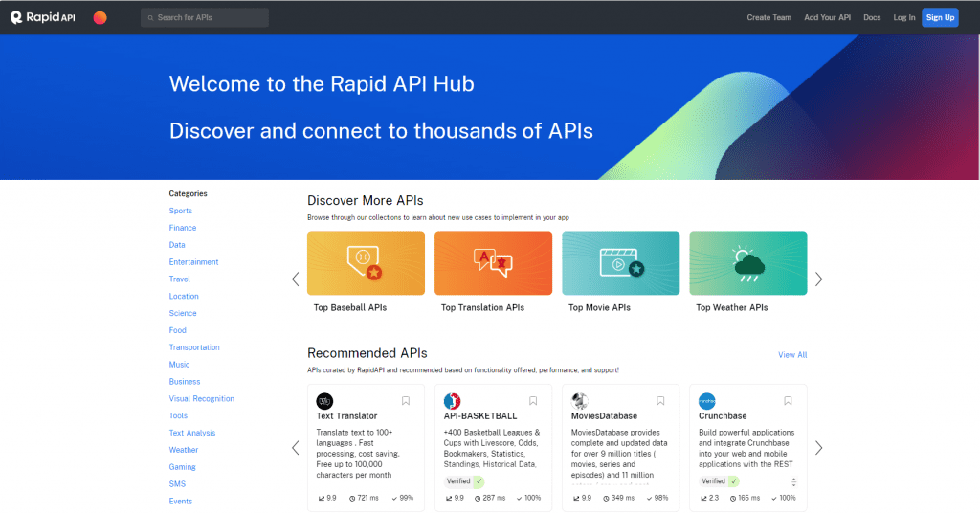Click latency clock icon showing 287 ms

pyautogui.click(x=478, y=499)
